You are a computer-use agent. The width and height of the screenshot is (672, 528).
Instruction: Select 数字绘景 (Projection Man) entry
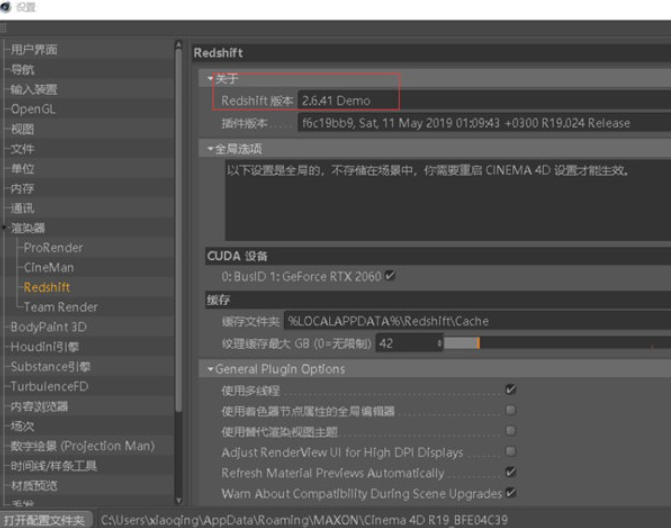point(82,446)
